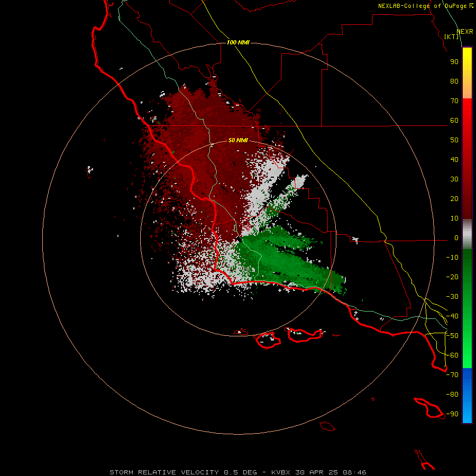This screenshot has width=476, height=476.
Task: Click the 30 value on the velocity scale
Action: point(454,179)
